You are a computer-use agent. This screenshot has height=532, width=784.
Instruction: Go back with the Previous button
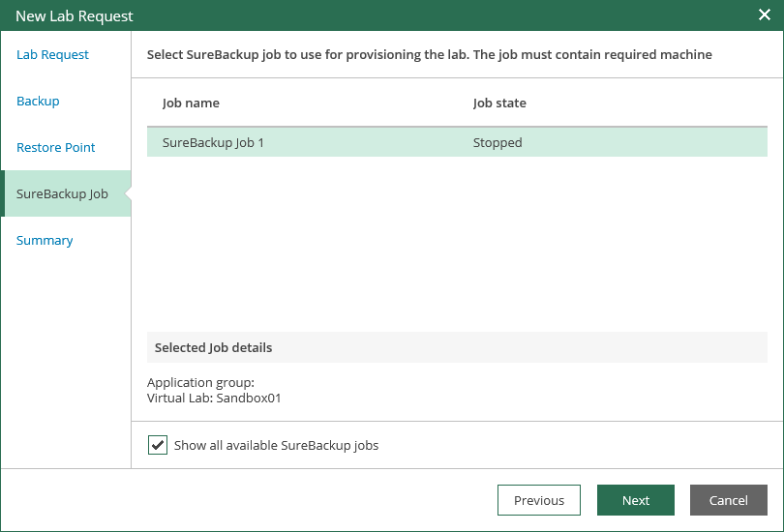pyautogui.click(x=539, y=500)
